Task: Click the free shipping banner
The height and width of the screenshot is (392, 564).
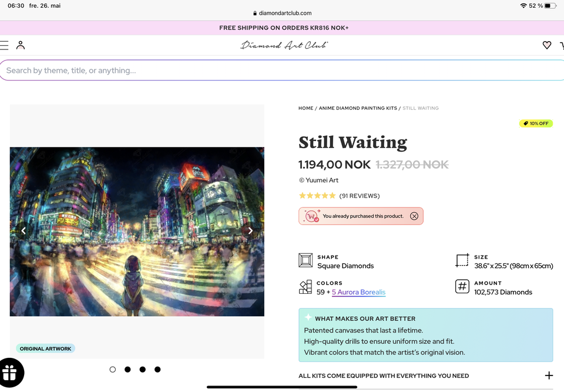Action: pyautogui.click(x=282, y=28)
